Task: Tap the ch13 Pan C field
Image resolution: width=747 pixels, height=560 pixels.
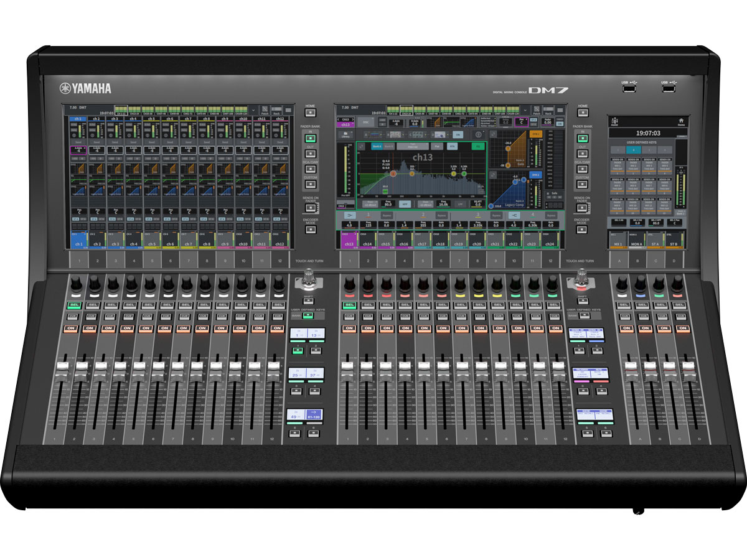Action: click(522, 122)
